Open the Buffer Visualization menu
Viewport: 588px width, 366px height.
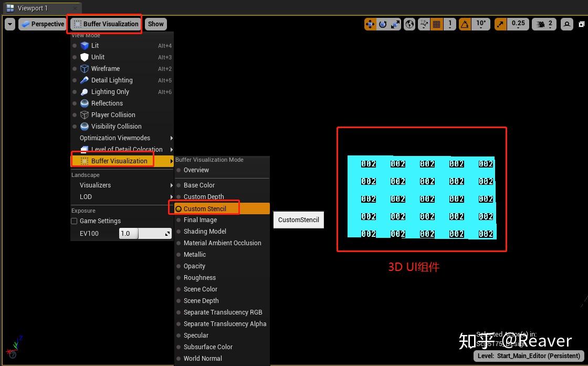click(104, 24)
